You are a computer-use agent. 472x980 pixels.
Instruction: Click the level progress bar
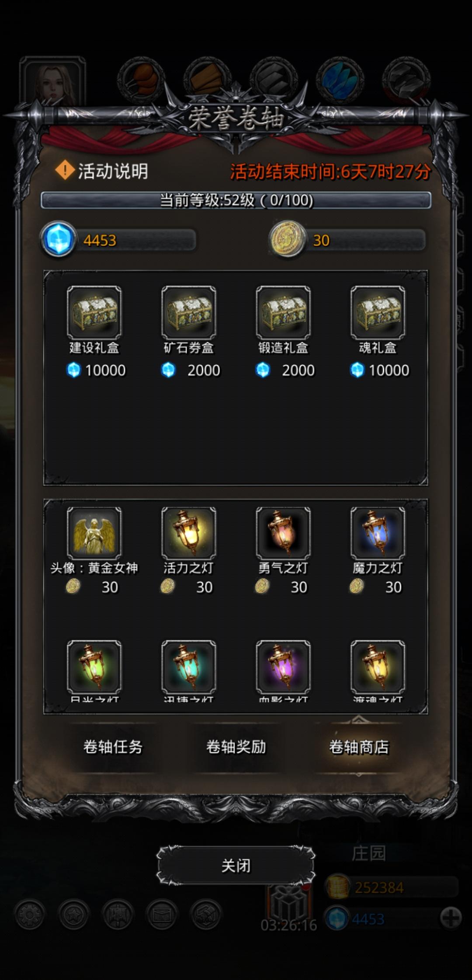[236, 200]
